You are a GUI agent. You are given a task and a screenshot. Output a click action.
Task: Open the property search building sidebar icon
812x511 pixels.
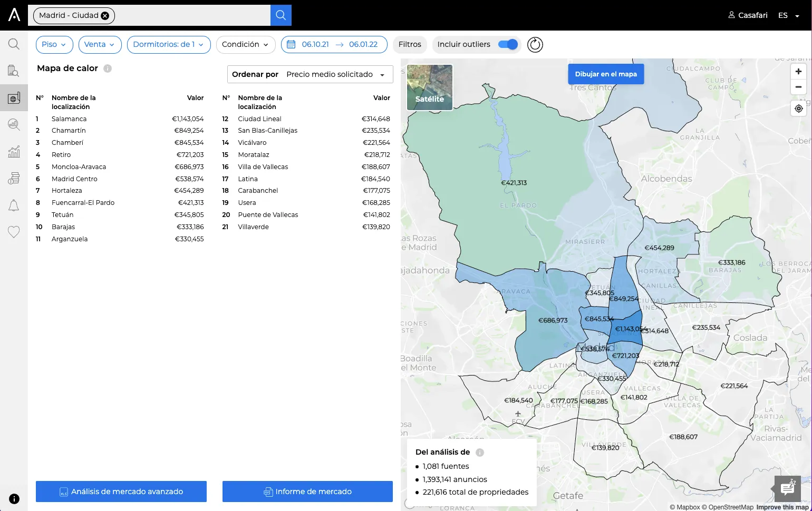14,71
